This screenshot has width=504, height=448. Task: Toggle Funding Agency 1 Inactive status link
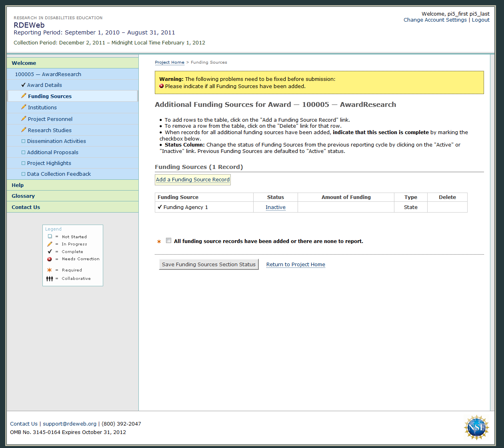tap(275, 207)
